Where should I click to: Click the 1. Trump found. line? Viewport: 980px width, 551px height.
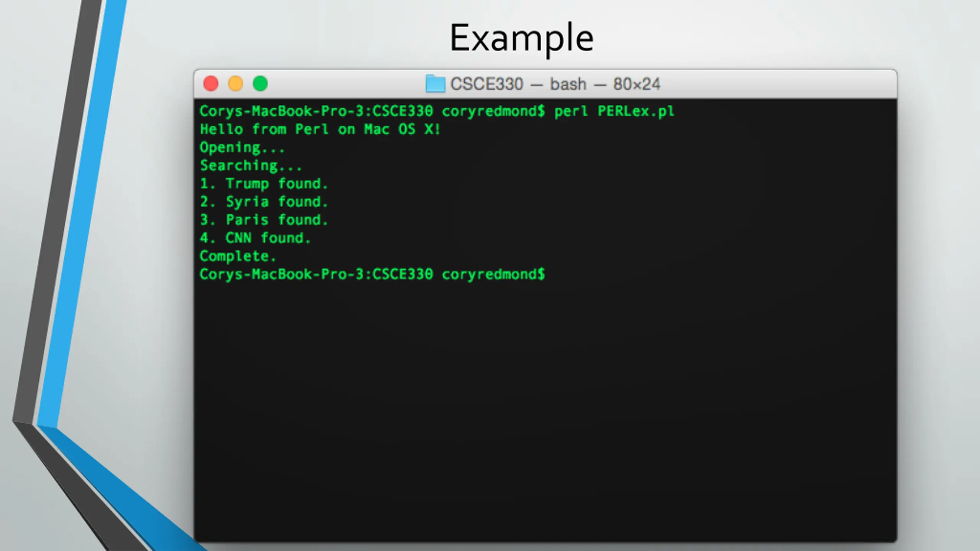(x=264, y=184)
